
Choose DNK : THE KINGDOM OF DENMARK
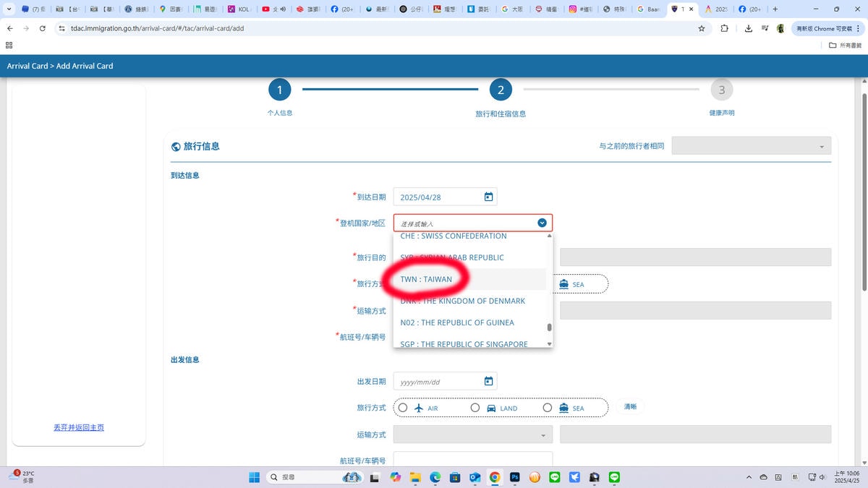click(469, 301)
